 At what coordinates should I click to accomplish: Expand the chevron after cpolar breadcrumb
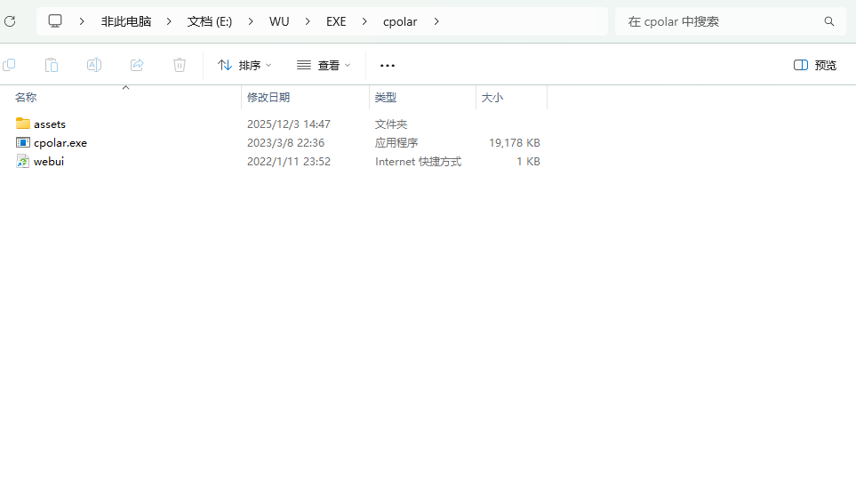(436, 21)
